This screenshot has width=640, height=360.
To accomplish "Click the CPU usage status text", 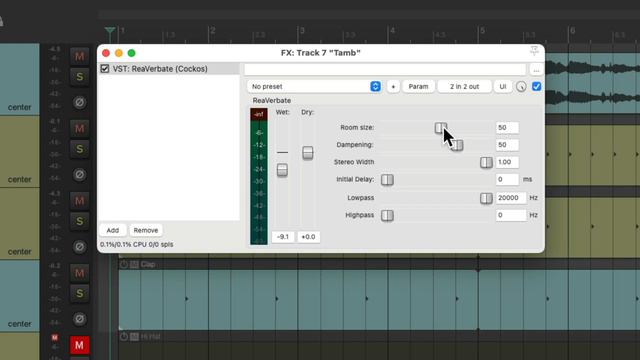I will point(137,244).
